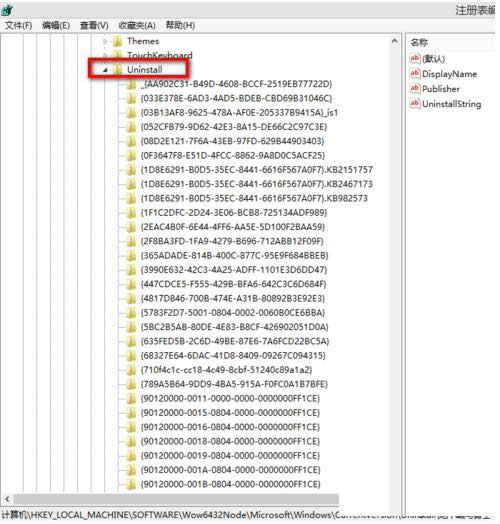500x524 pixels.
Task: Open the 查看(V) menu
Action: coord(94,25)
